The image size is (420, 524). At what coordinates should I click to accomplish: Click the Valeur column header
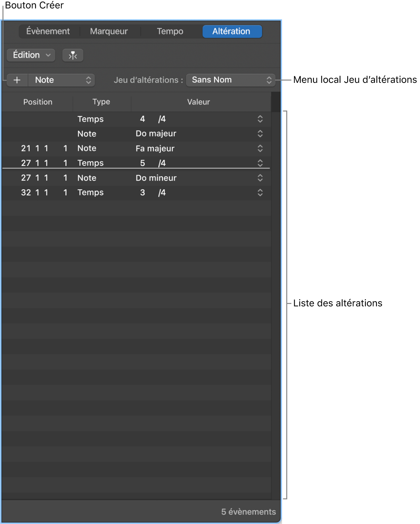(x=198, y=102)
